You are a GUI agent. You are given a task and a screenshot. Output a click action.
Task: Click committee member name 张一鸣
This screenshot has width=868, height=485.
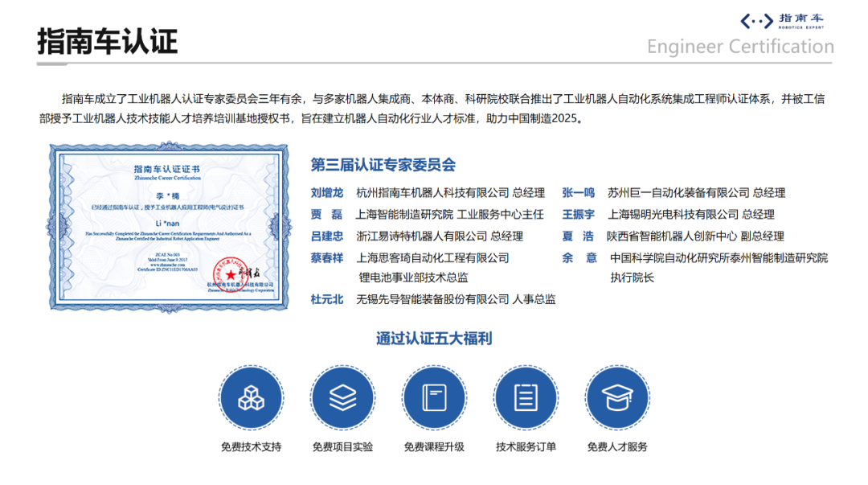[578, 193]
